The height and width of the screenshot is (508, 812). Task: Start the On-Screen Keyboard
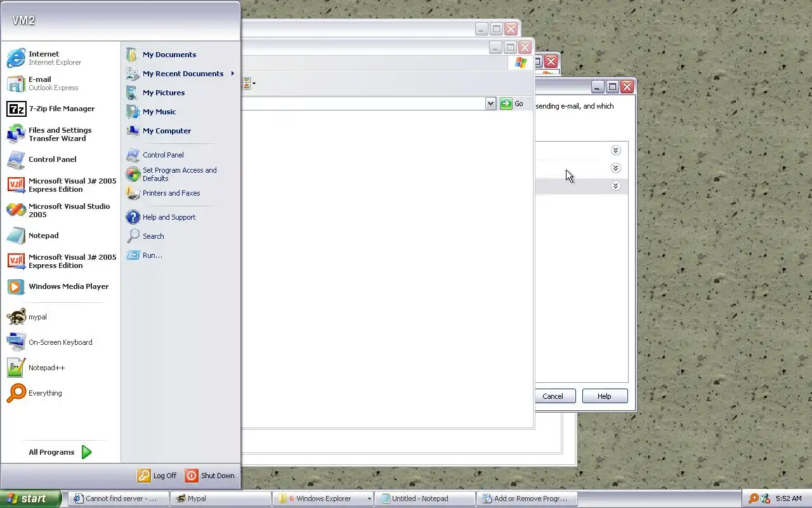pyautogui.click(x=61, y=342)
